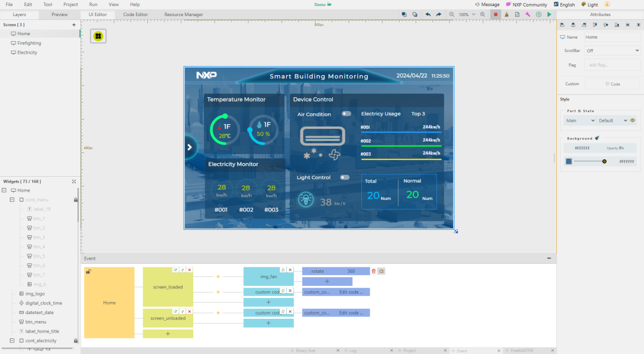Viewport: 644px width, 354px height.
Task: Click the generate code file icon in the toolbar
Action: 517,14
